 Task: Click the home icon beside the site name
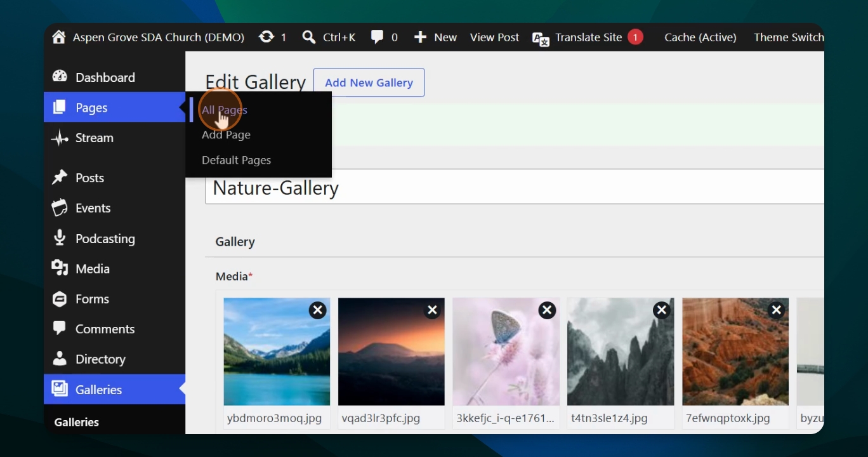coord(59,37)
